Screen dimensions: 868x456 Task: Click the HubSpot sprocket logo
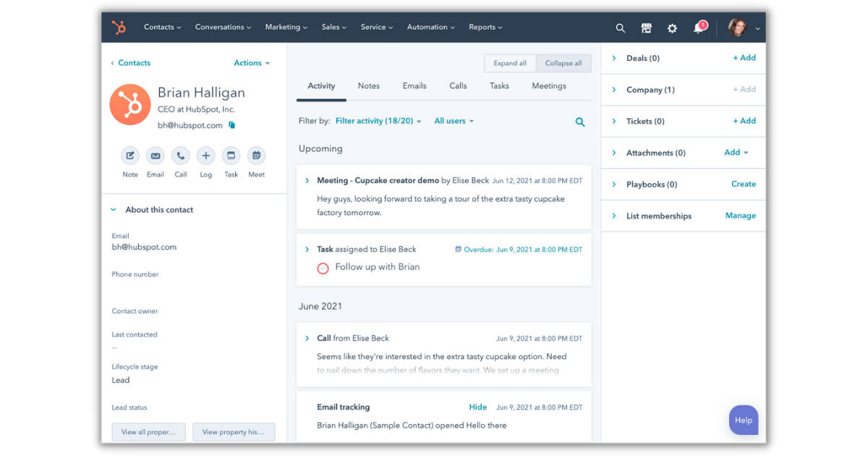(119, 27)
